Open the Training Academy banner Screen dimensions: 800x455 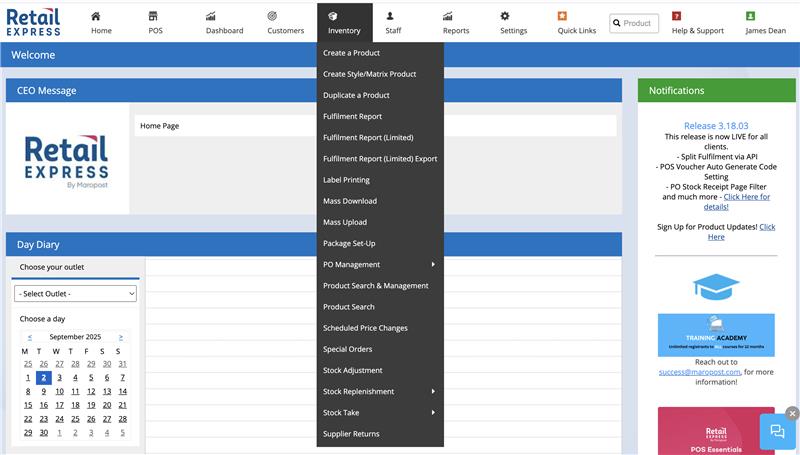[x=716, y=335]
